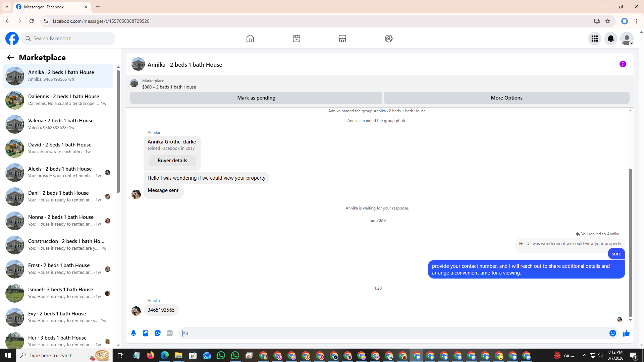
Task: Open the Video (Watch) icon
Action: (297, 39)
